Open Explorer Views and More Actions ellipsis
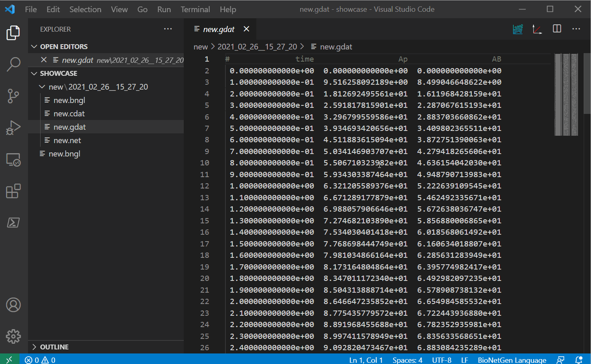Image resolution: width=591 pixels, height=364 pixels. click(168, 29)
